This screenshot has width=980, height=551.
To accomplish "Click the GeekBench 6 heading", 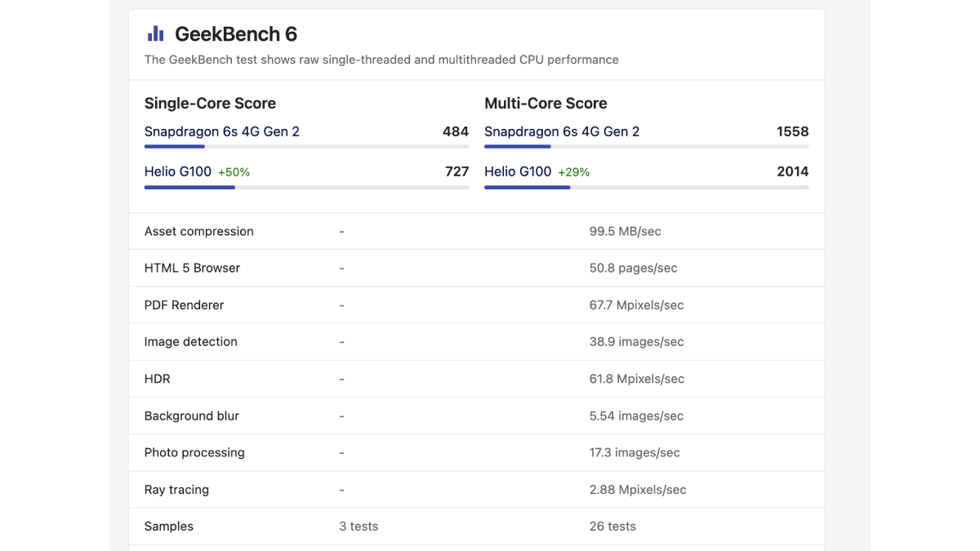I will click(236, 34).
